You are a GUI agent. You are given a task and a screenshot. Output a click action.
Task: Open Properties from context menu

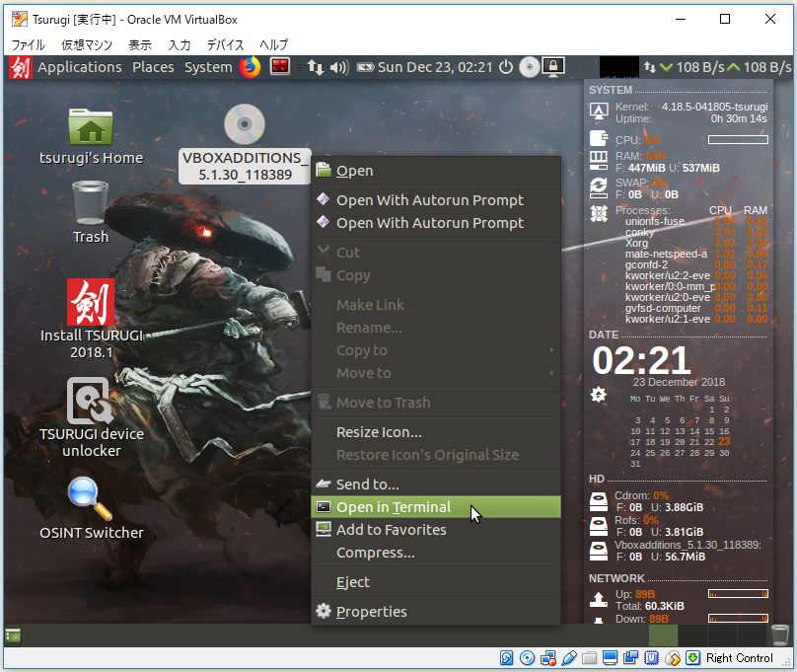(436, 612)
